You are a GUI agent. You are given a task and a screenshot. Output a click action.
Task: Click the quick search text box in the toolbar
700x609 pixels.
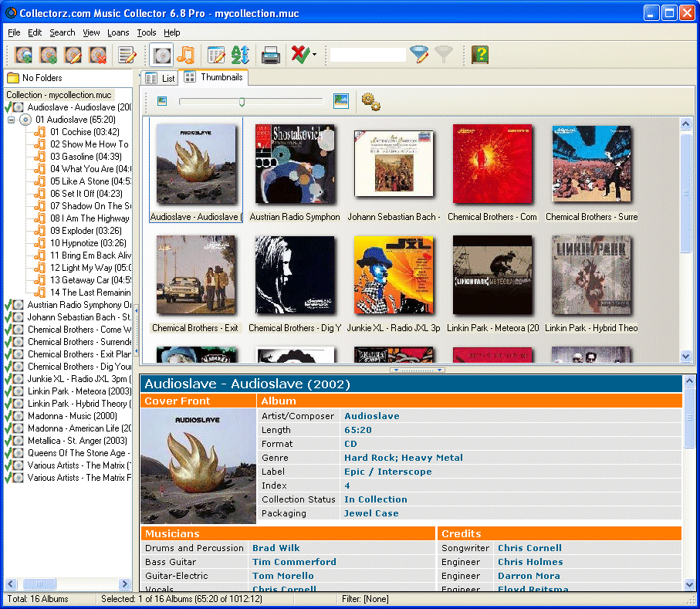point(368,55)
